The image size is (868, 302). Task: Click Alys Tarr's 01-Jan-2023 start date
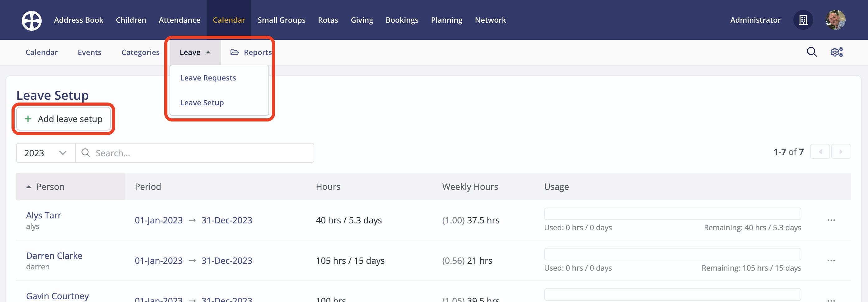click(159, 220)
